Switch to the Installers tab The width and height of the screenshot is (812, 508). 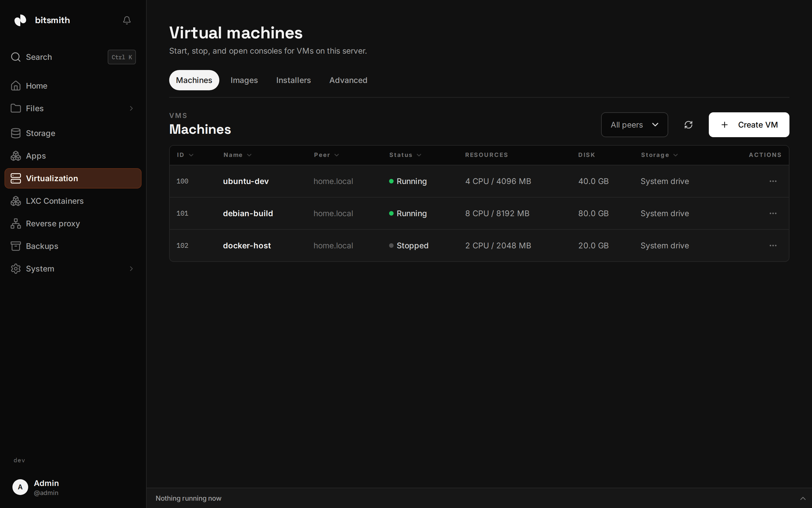(293, 80)
